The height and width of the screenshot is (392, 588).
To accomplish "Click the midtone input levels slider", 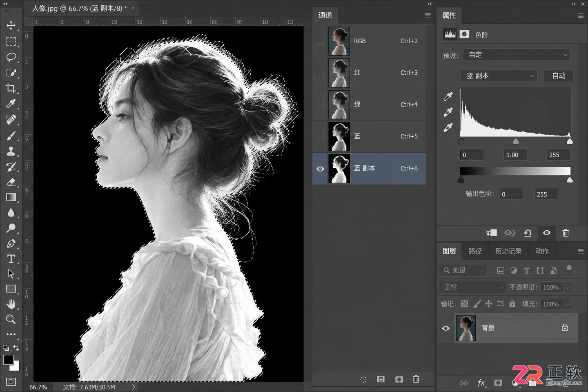I will click(516, 141).
